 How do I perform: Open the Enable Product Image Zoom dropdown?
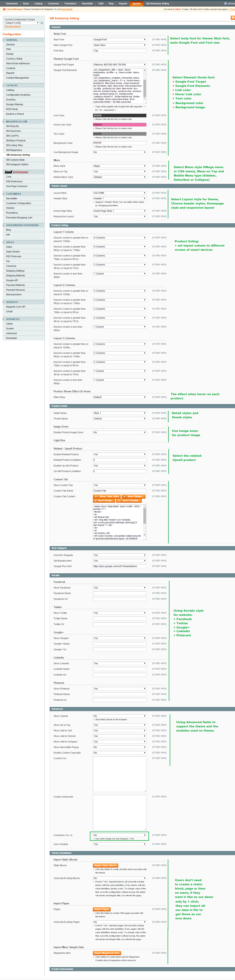(120, 432)
